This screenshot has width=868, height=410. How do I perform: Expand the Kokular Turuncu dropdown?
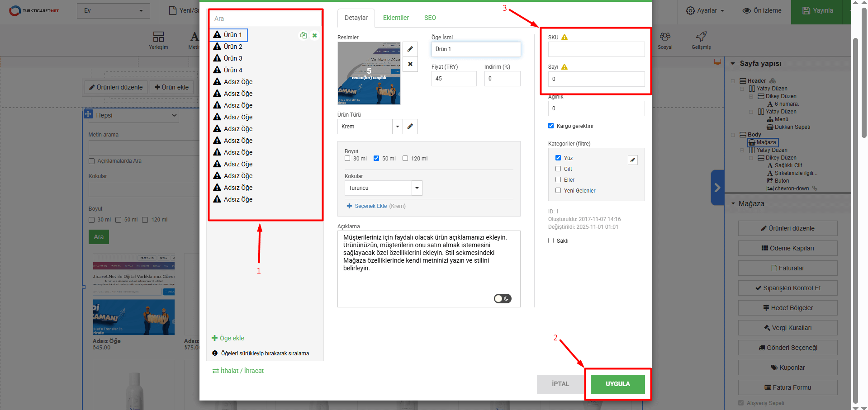417,188
